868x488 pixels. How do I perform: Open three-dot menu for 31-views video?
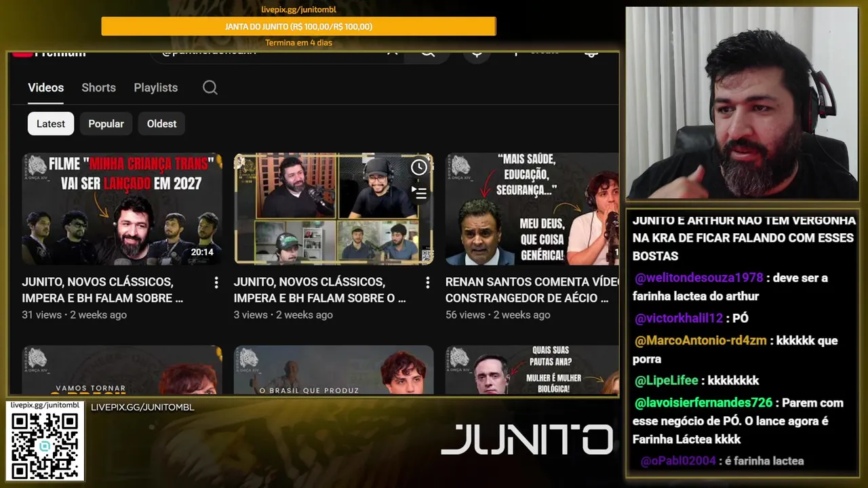coord(216,282)
